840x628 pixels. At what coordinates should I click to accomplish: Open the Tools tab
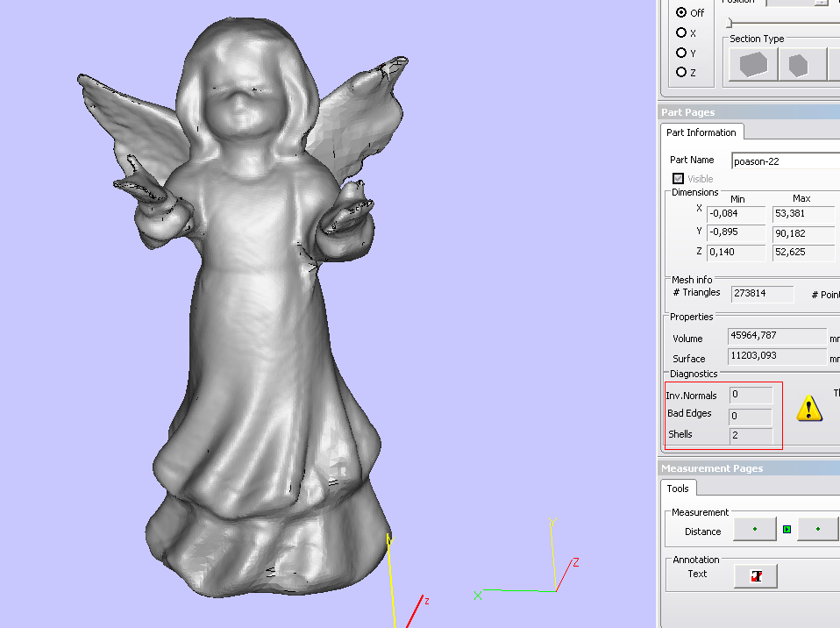coord(678,489)
